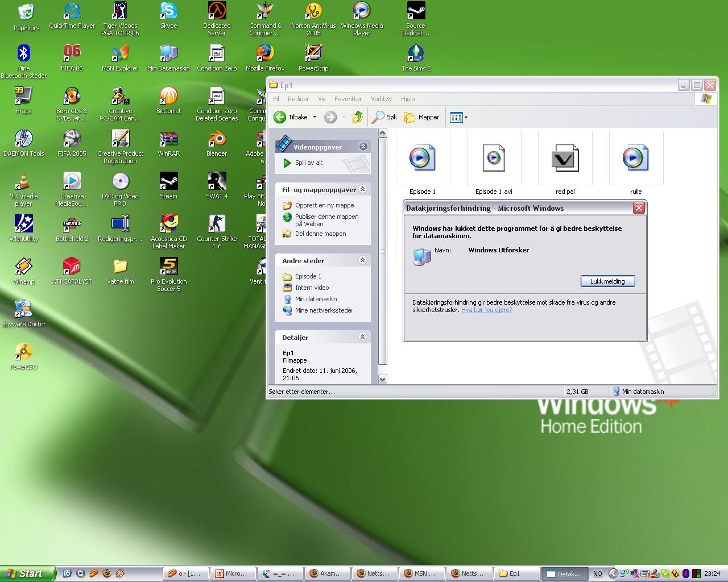Open the Fil menu
The image size is (728, 582).
coord(276,99)
